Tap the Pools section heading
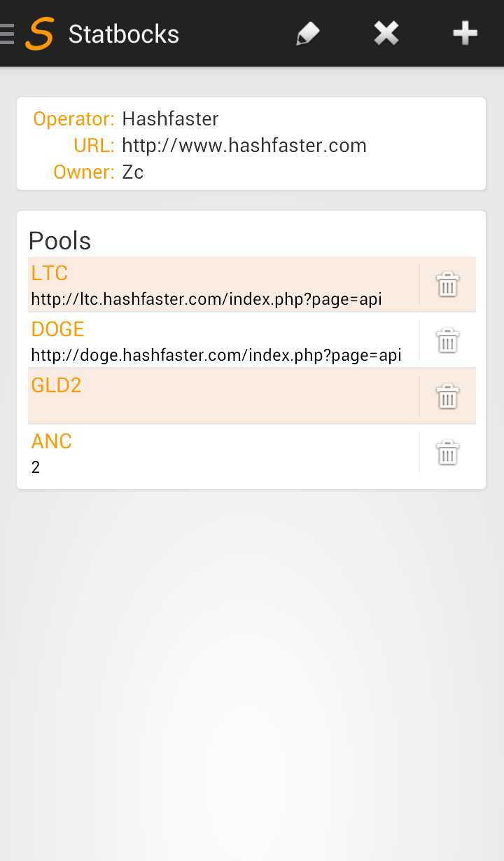Screen dimensions: 504x861 pos(60,240)
